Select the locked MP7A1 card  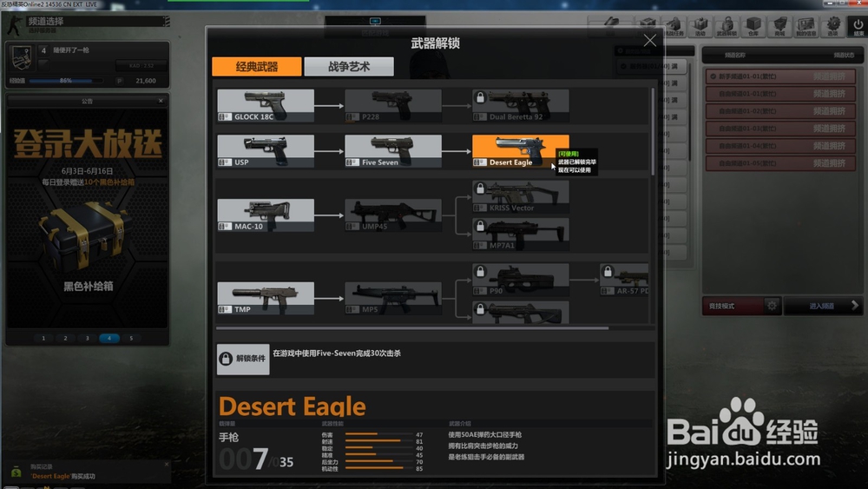[520, 234]
